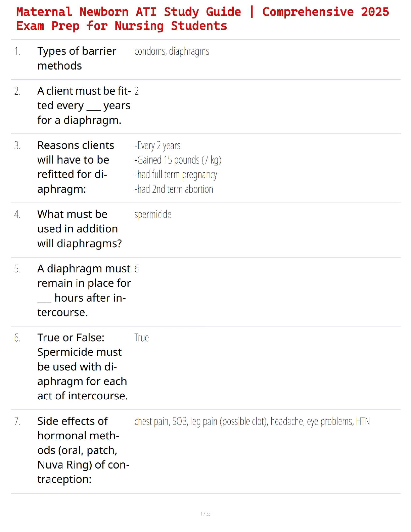Image resolution: width=411 pixels, height=532 pixels.
Task: Click the red Maternal Newborn ATI title
Action: pos(202,19)
